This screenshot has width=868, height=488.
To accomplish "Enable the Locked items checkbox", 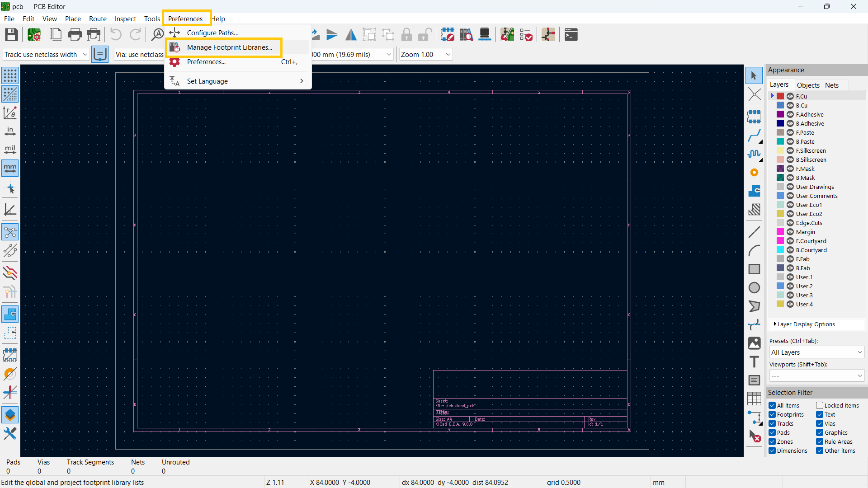I will (819, 405).
